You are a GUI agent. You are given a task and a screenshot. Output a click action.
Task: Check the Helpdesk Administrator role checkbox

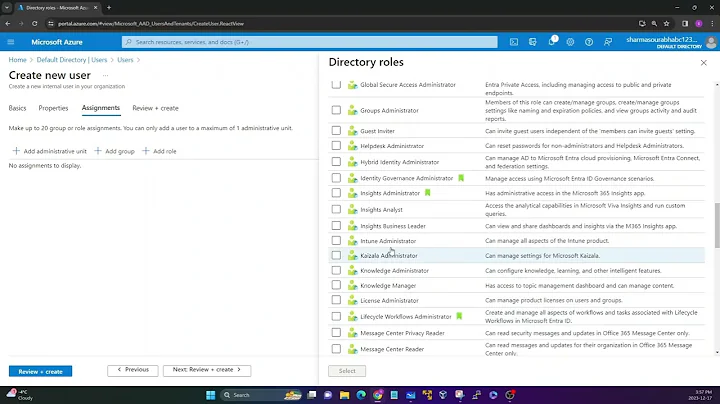336,146
